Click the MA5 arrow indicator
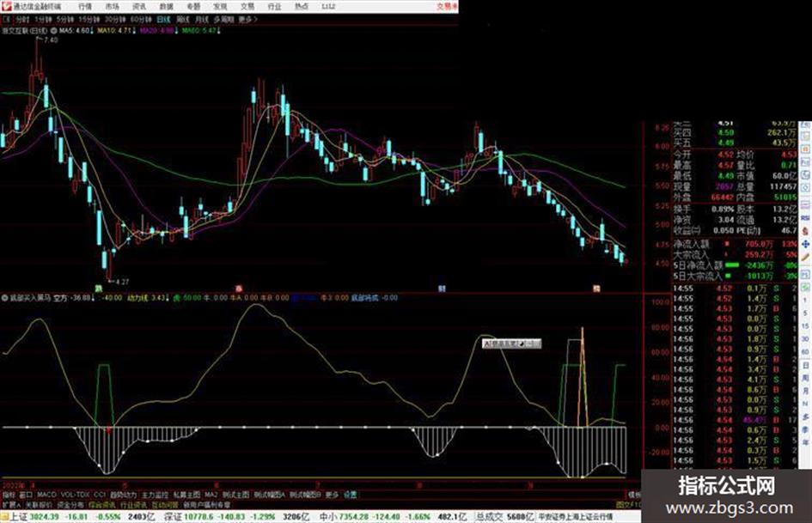The height and width of the screenshot is (523, 812). (x=92, y=31)
